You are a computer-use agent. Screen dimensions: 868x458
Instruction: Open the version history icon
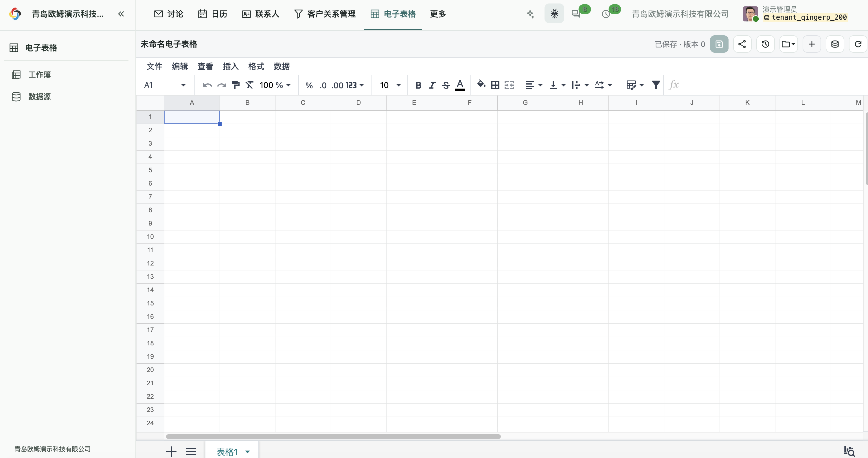[765, 44]
